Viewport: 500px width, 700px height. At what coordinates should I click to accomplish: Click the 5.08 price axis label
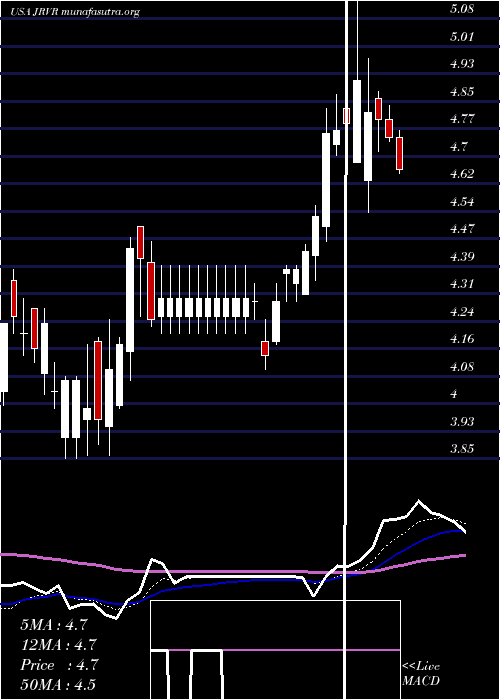462,8
